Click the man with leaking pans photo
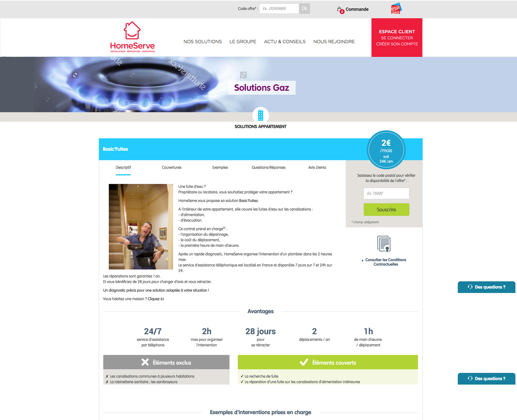Viewport: 517px width, 420px height. [141, 226]
